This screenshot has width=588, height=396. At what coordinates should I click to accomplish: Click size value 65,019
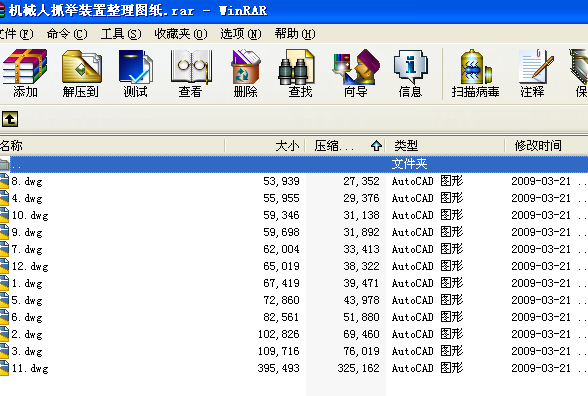coord(281,266)
